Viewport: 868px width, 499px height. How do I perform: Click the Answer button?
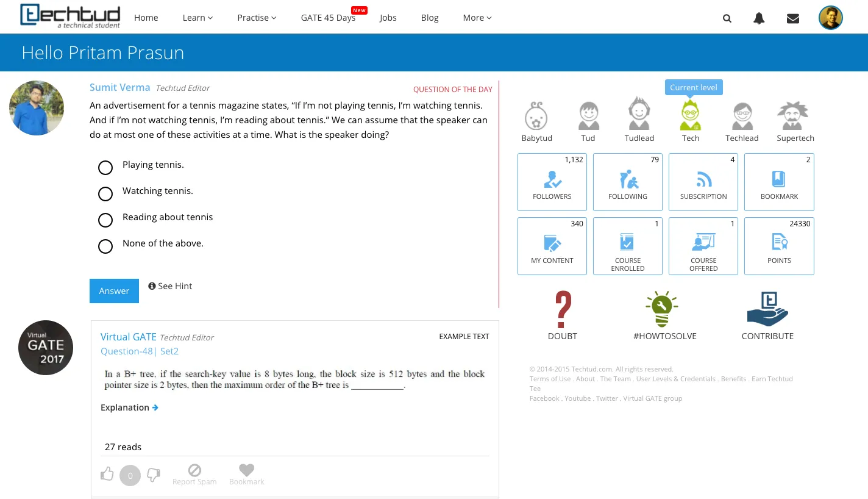pos(114,290)
